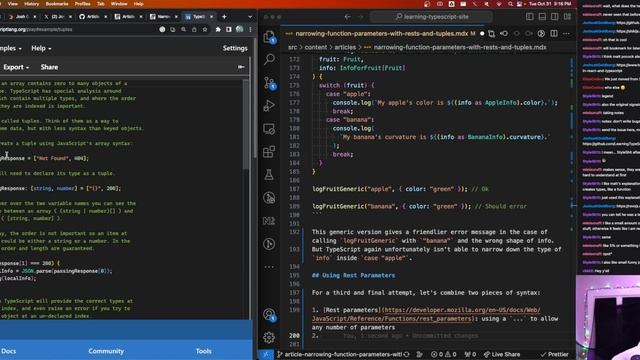Open Chrome three-dot menu
Image resolution: width=640 pixels, height=360 pixels.
(250, 29)
